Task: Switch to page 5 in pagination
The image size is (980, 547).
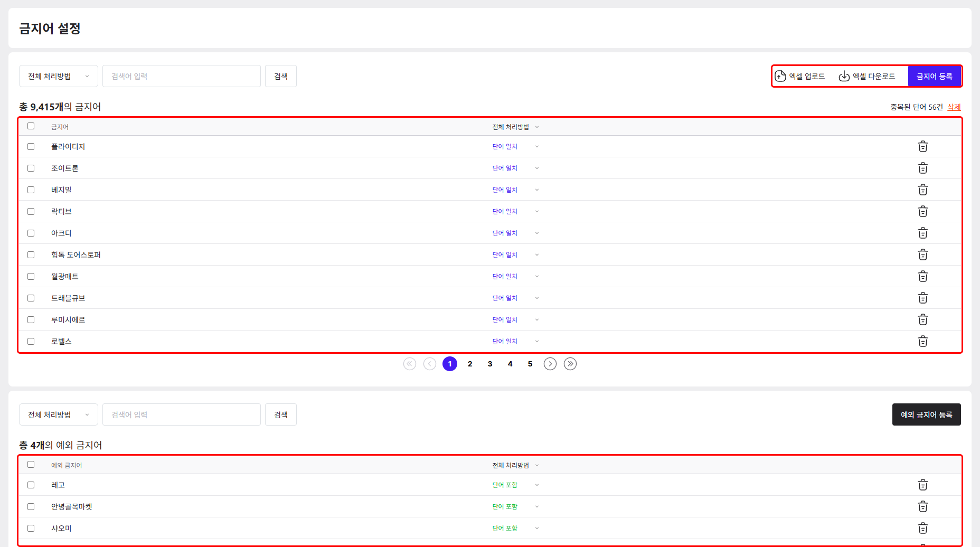Action: tap(530, 364)
